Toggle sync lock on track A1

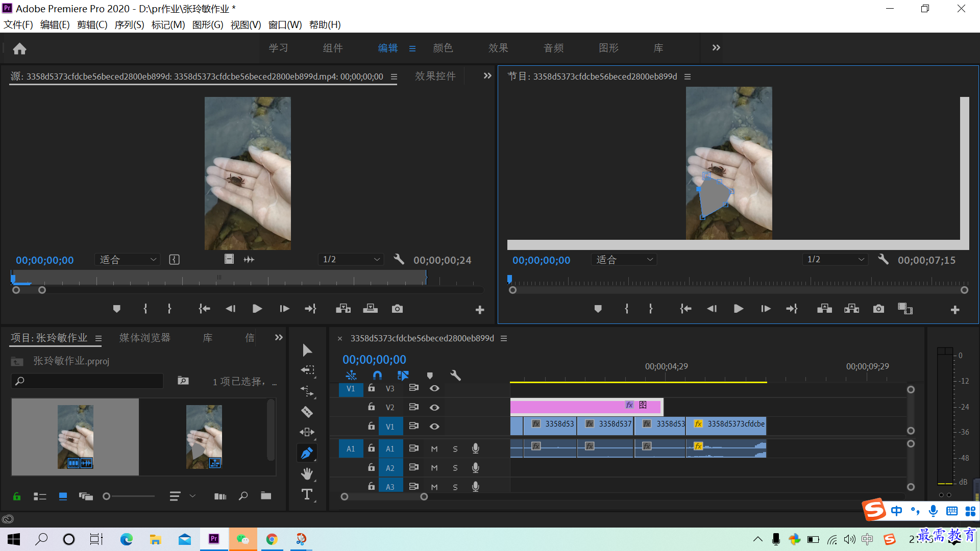[x=414, y=448]
